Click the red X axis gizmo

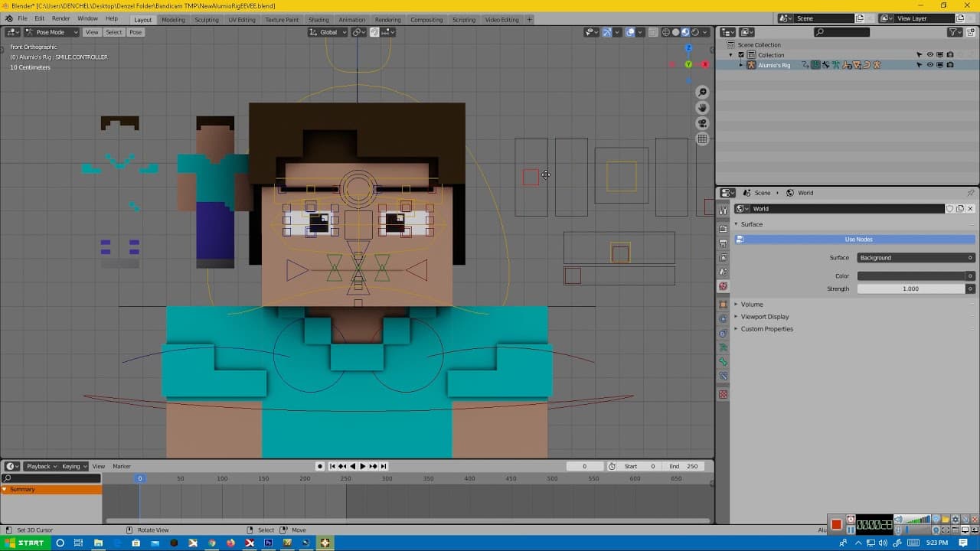click(x=705, y=65)
